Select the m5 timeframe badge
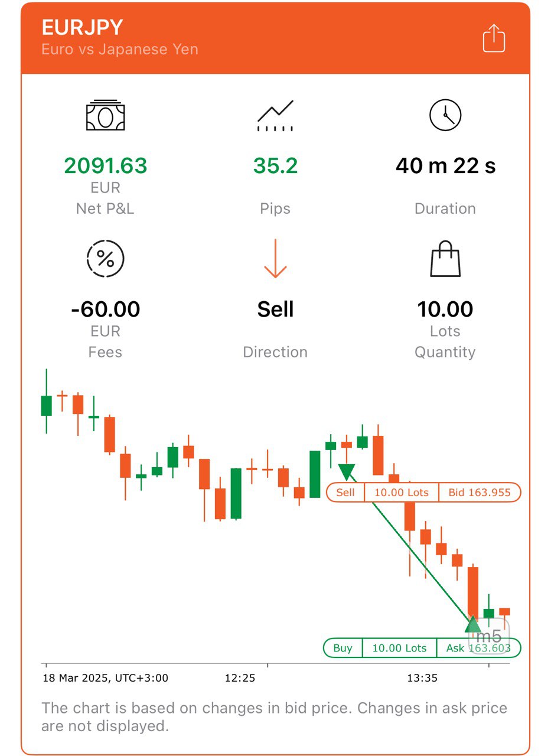 (x=488, y=636)
